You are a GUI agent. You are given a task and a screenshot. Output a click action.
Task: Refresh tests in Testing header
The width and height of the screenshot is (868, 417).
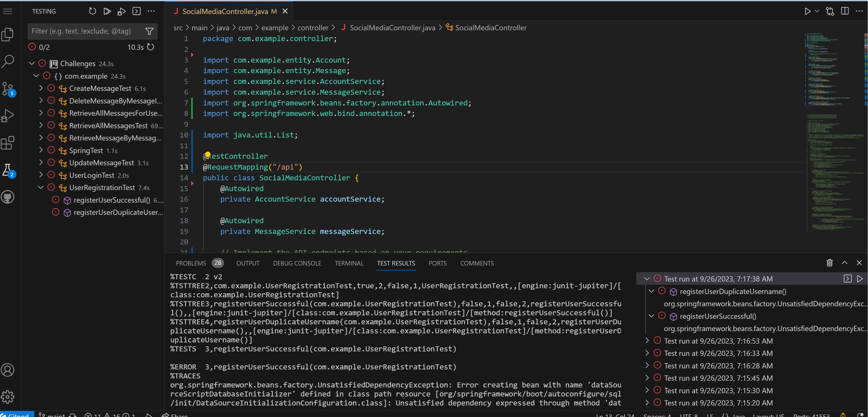pyautogui.click(x=92, y=11)
